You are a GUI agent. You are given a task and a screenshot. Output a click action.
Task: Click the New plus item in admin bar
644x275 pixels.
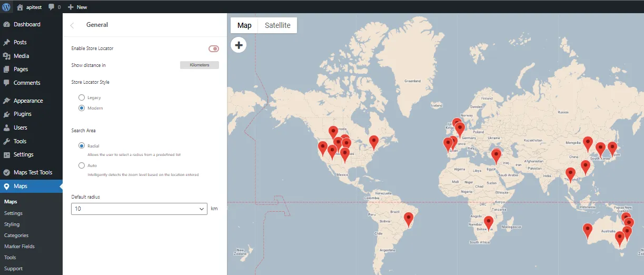(x=77, y=7)
